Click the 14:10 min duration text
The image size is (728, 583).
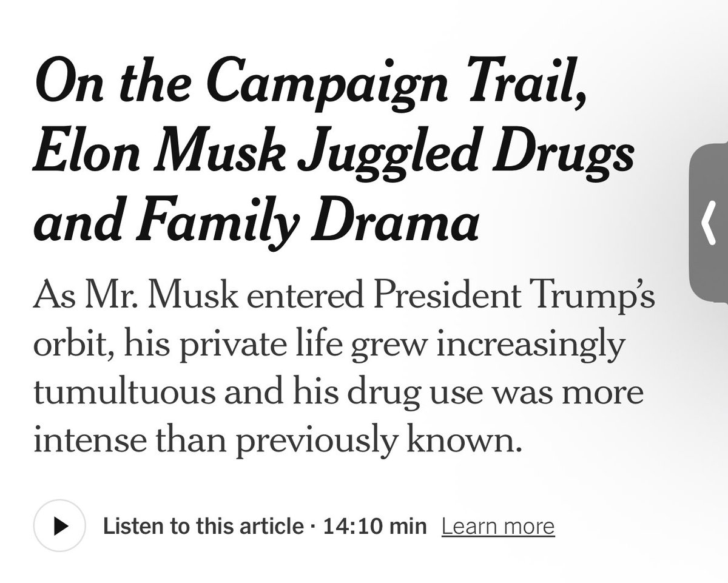coord(375,526)
